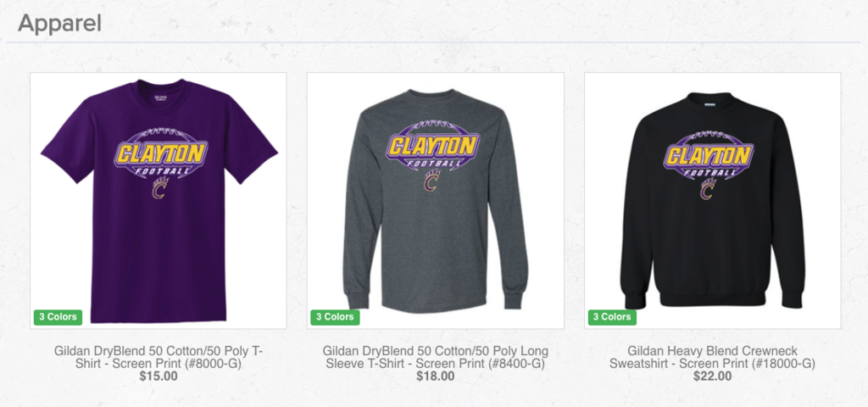Screen dimensions: 868x407
Task: Open the Long Sleeve T-Shirt #8400-G title link
Action: pos(436,357)
